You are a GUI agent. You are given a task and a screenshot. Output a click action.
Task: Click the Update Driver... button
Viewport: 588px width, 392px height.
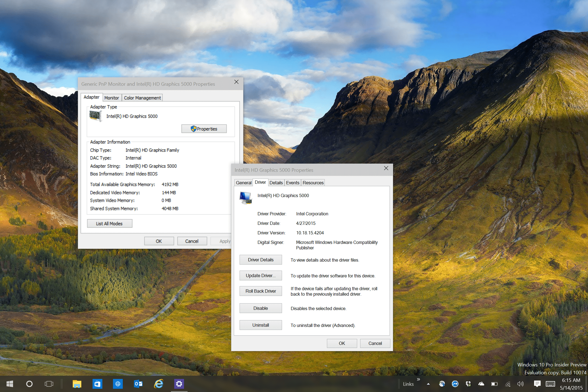click(x=261, y=275)
